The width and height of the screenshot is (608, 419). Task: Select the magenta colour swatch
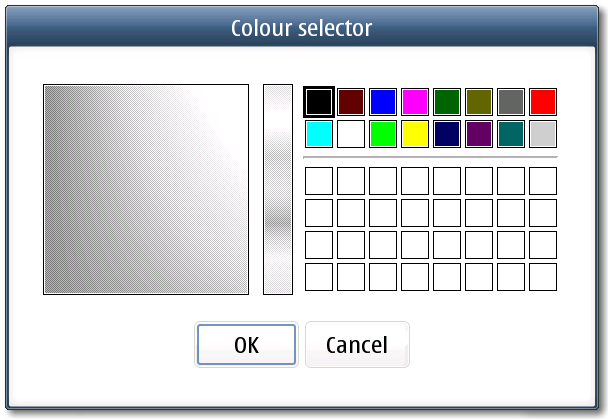414,102
